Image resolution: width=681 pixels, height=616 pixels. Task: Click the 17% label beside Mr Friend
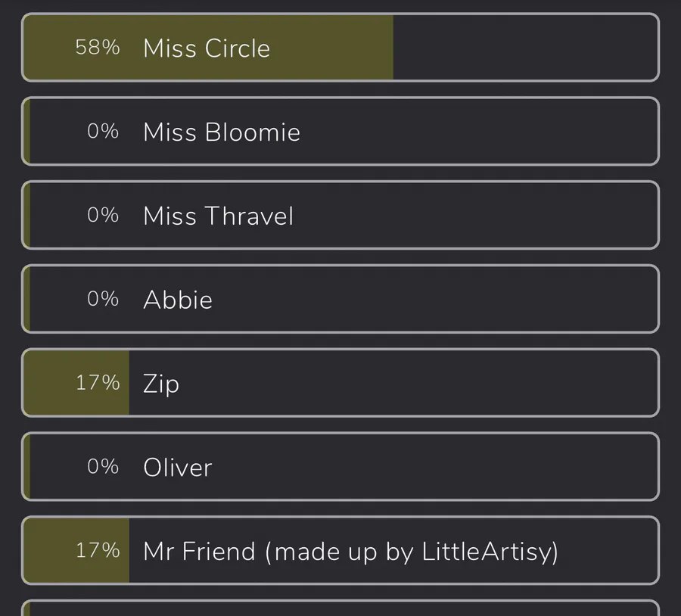(x=98, y=550)
